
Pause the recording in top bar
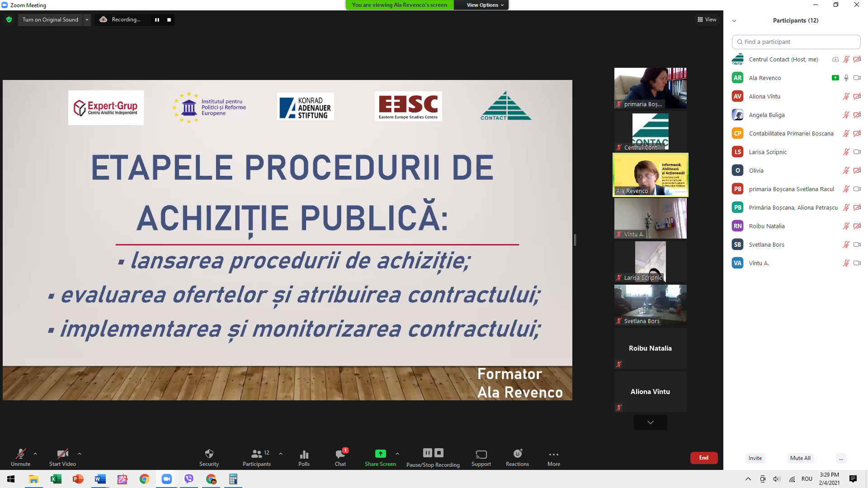pos(157,19)
